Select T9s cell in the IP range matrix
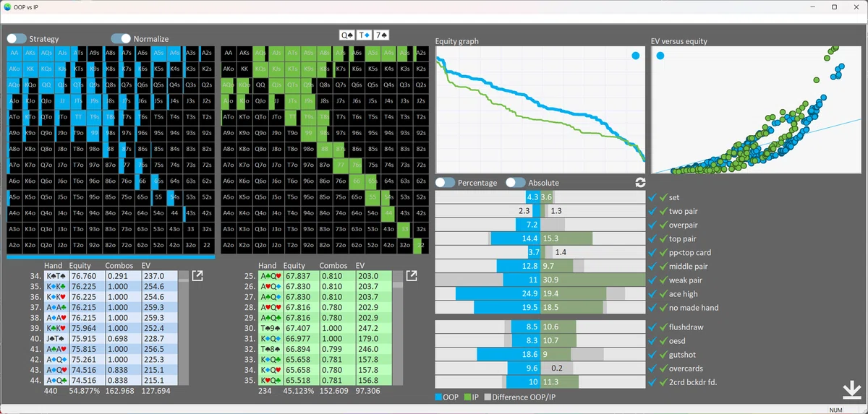Viewport: 868px width, 414px height. coord(308,116)
